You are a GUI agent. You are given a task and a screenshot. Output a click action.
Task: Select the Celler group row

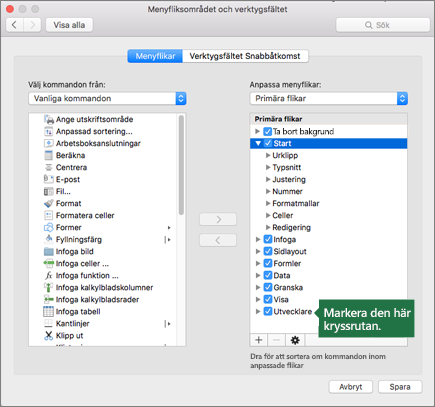point(328,215)
